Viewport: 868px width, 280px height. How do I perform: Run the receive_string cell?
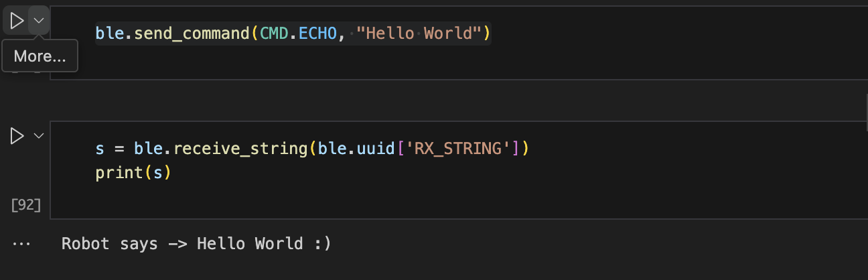point(16,137)
